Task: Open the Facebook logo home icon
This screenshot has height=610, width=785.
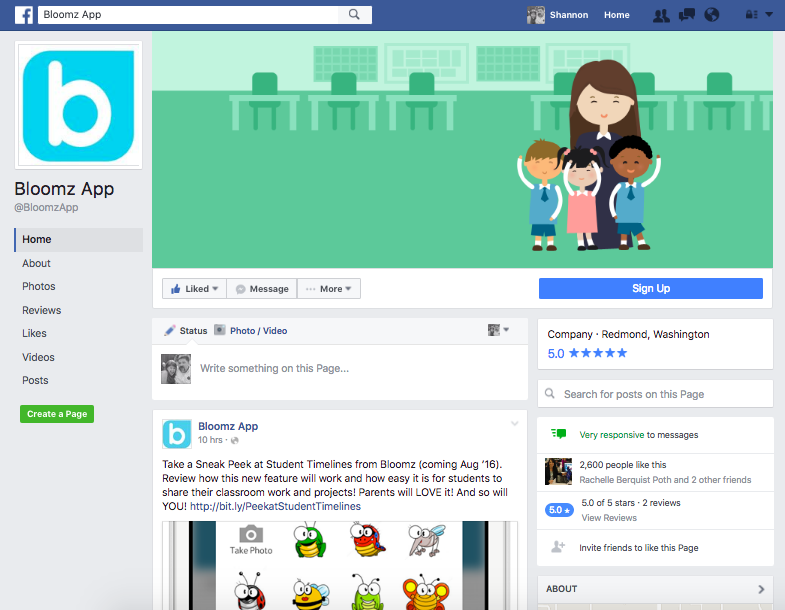Action: click(24, 15)
